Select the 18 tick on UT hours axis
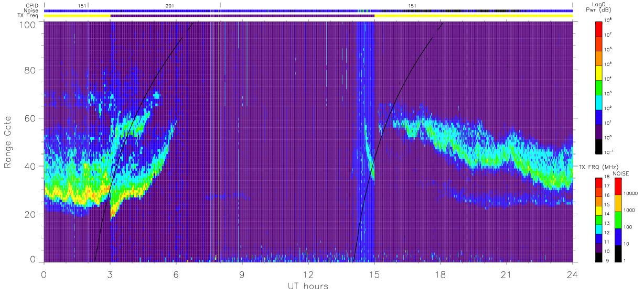Viewport: 644px width, 297px height. (441, 274)
